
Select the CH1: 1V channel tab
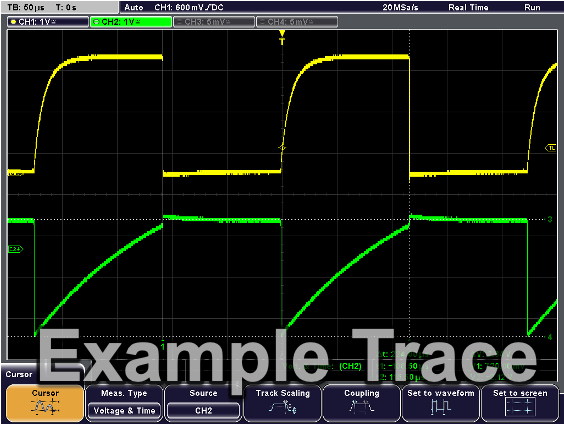point(47,22)
